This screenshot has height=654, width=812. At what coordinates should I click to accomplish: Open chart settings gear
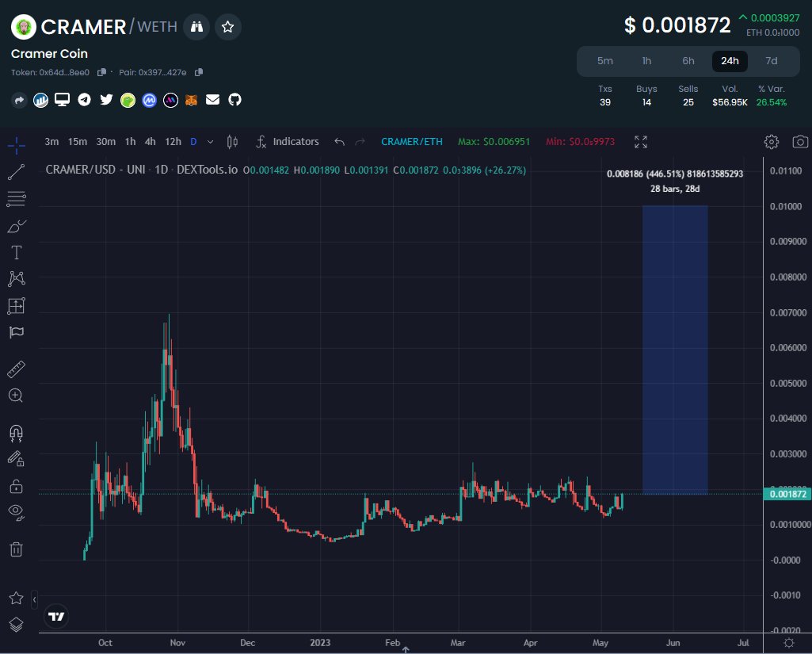tap(772, 141)
